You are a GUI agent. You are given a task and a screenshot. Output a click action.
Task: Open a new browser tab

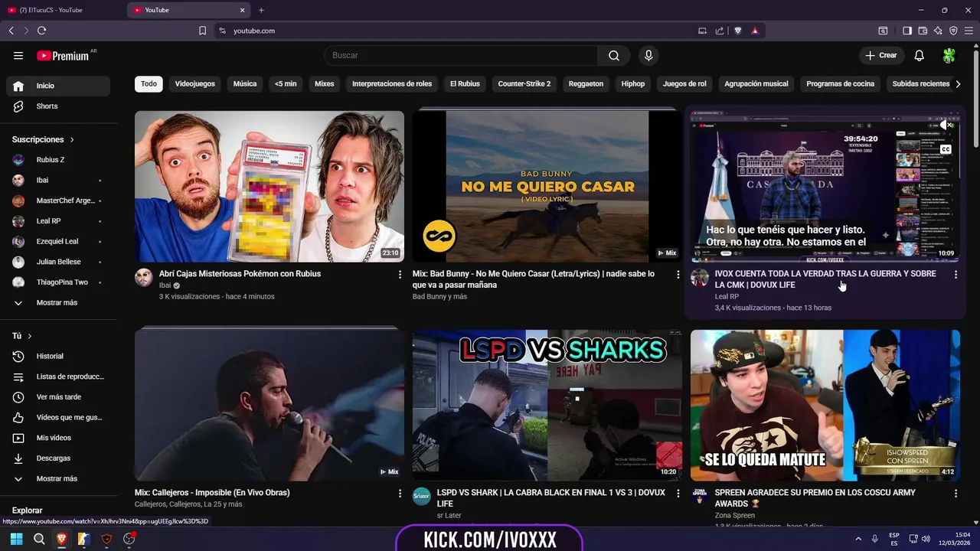[x=261, y=10]
